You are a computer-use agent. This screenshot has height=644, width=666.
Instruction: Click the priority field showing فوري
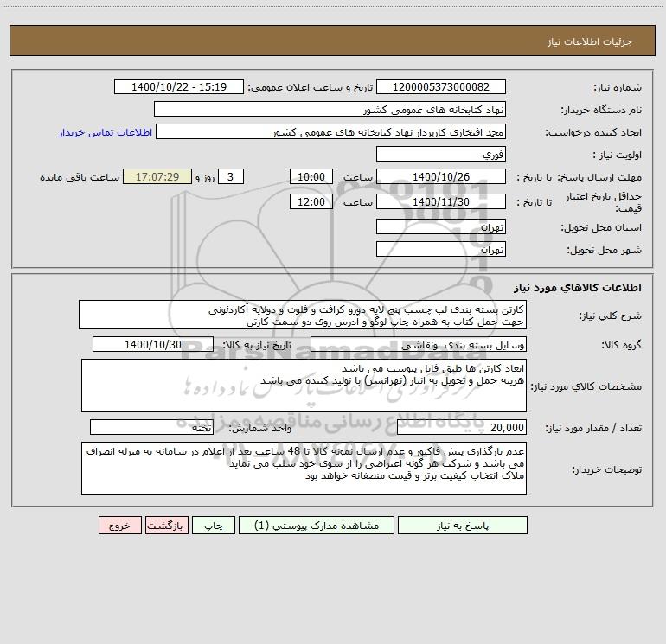click(x=441, y=154)
